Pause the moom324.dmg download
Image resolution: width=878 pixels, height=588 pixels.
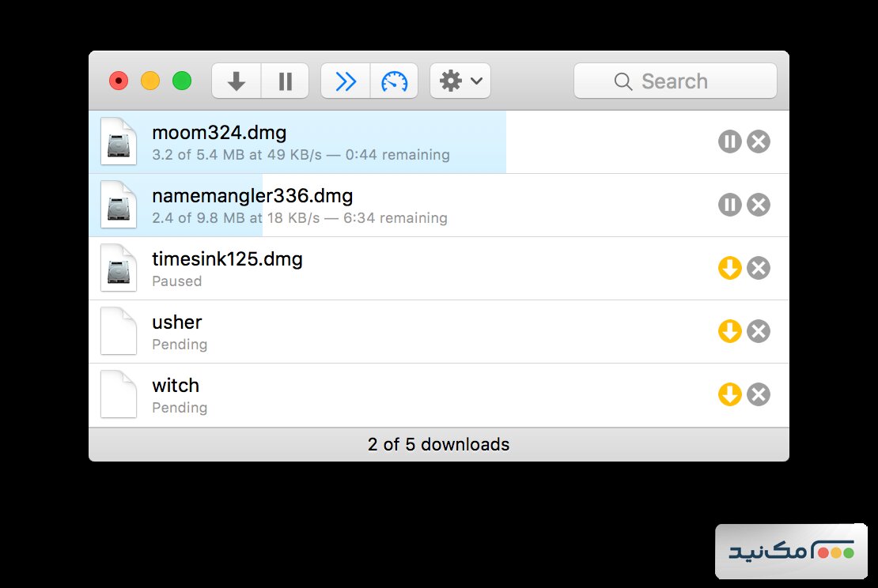point(729,142)
